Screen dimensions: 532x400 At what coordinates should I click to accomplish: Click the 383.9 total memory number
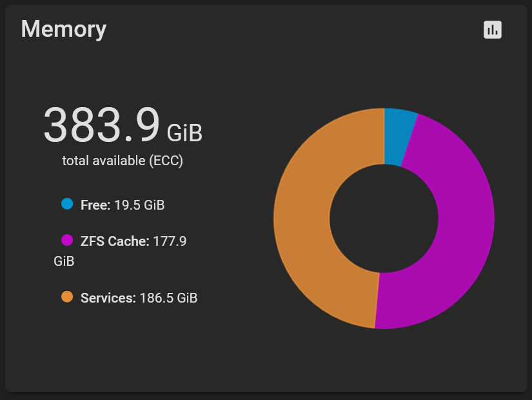coord(101,125)
